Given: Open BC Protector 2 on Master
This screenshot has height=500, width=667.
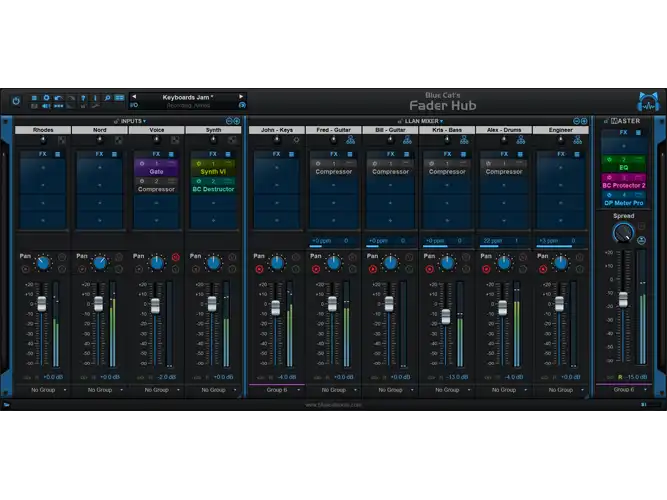Looking at the screenshot, I should pyautogui.click(x=624, y=182).
